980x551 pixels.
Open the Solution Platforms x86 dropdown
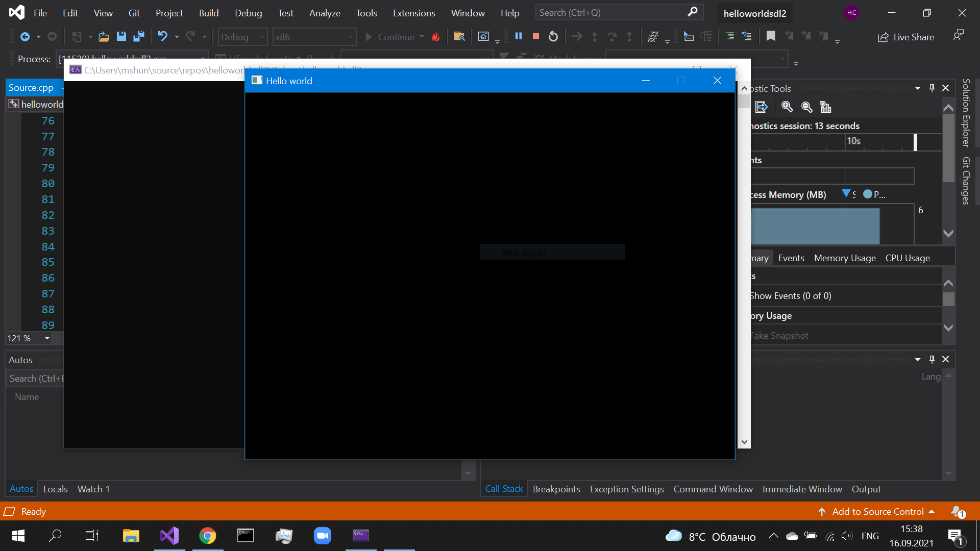coord(314,37)
